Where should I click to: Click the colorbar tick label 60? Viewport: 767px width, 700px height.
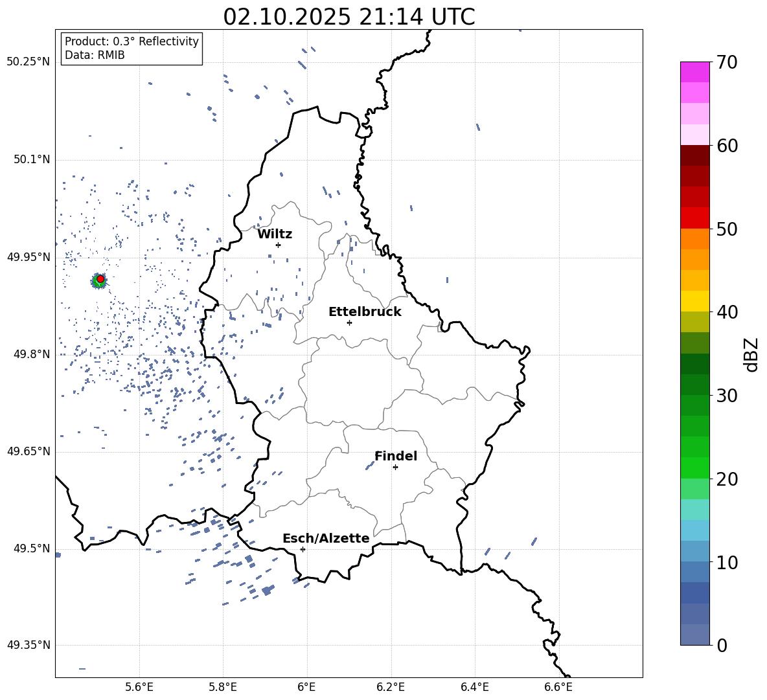(x=727, y=146)
